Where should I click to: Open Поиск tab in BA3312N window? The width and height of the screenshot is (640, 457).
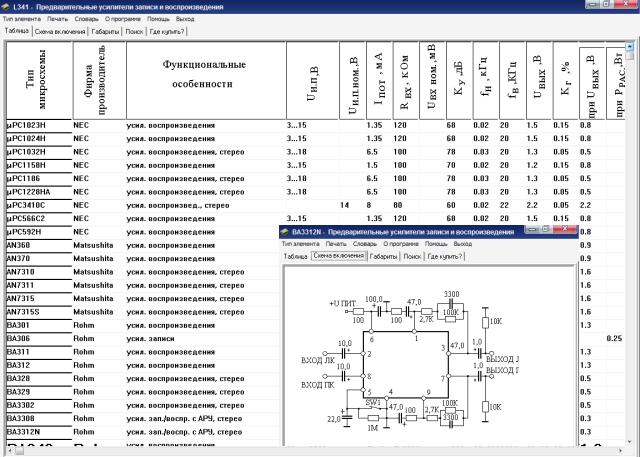point(412,256)
